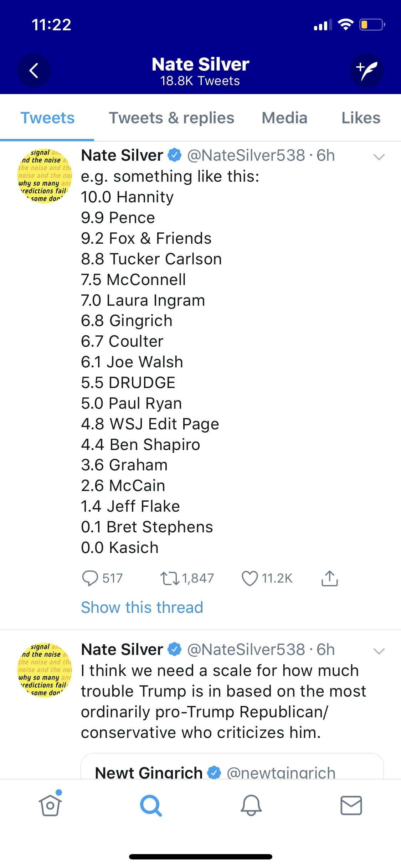Open the Messages envelope tab

[351, 805]
